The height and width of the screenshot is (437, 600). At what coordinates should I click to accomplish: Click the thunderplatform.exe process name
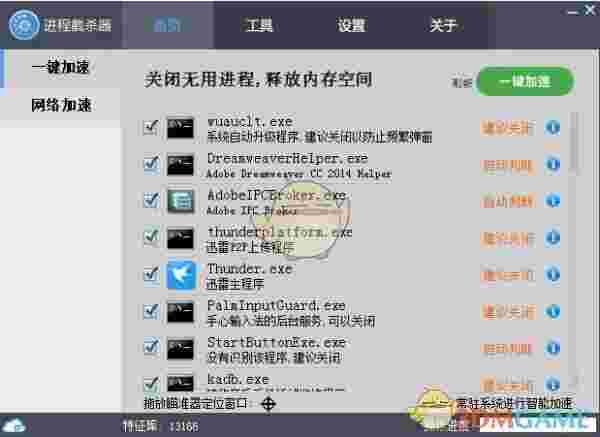pyautogui.click(x=279, y=232)
